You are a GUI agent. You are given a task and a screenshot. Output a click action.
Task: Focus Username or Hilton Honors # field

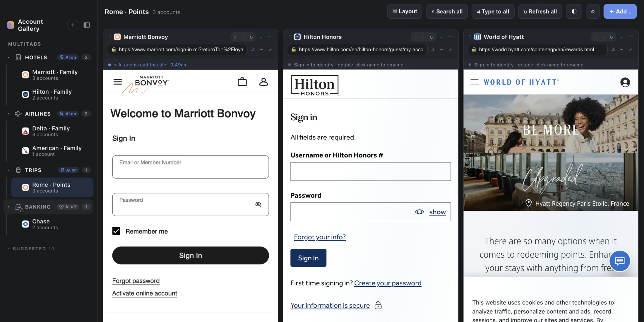370,171
